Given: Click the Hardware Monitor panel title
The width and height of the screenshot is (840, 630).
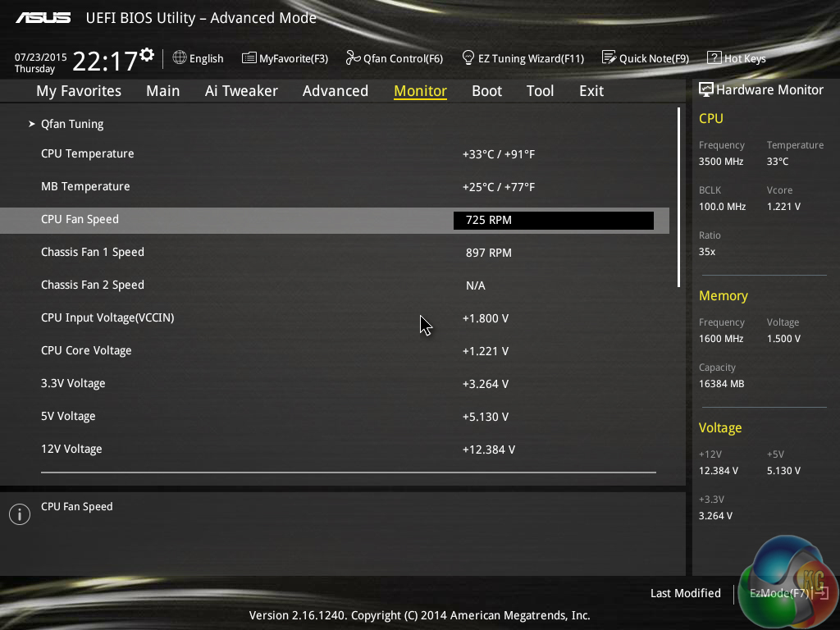Looking at the screenshot, I should (x=769, y=90).
